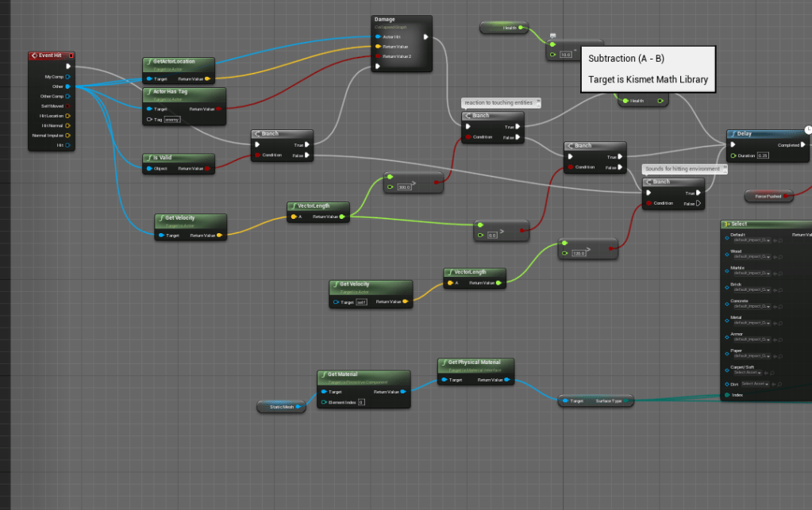Click the 'Sounds for hitting environment' comment label
The width and height of the screenshot is (812, 510).
click(x=683, y=169)
